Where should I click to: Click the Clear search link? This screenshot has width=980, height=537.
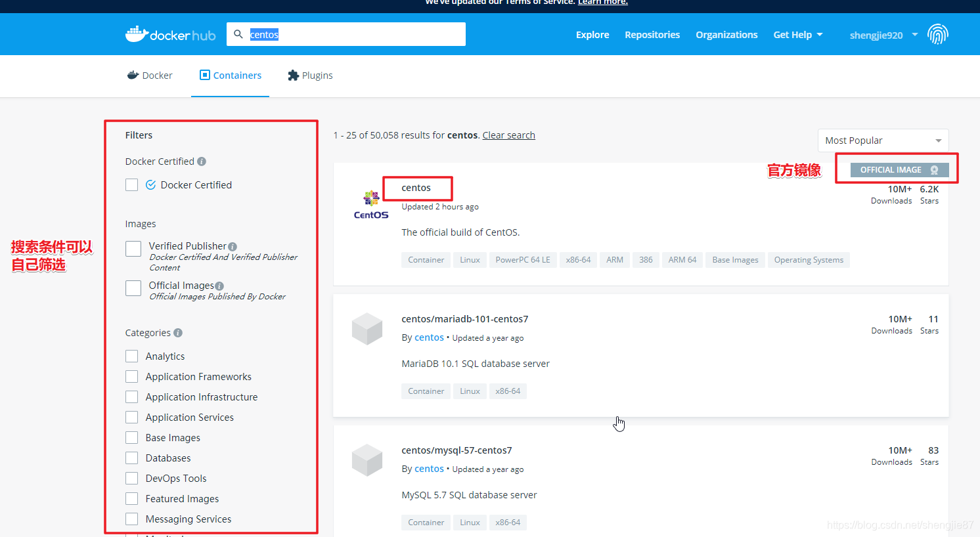[509, 135]
